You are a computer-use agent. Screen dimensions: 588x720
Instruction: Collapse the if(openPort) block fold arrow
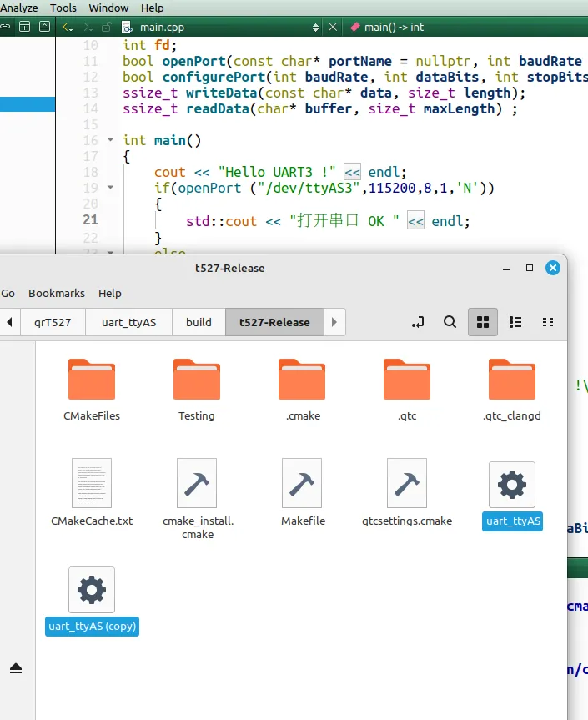tap(110, 187)
